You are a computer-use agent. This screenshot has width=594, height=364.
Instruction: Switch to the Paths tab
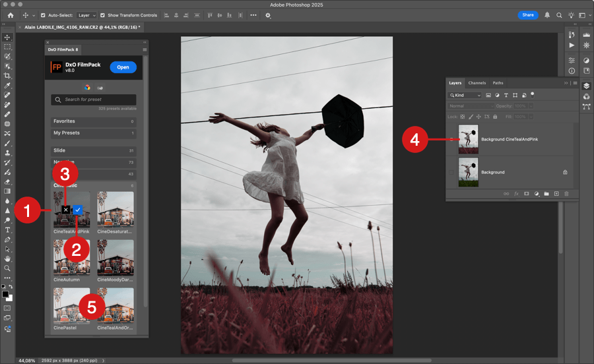(x=498, y=83)
